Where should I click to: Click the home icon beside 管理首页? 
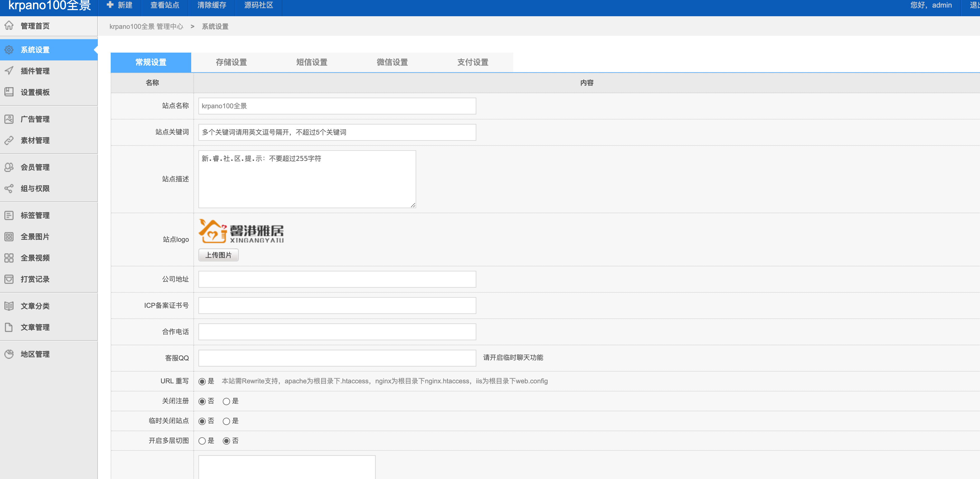tap(9, 25)
